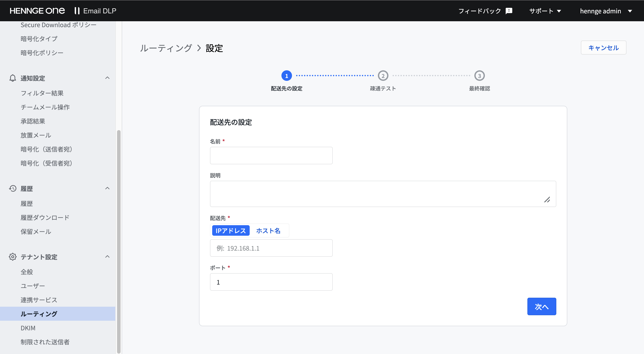
Task: Click the 次へ button
Action: (x=542, y=306)
